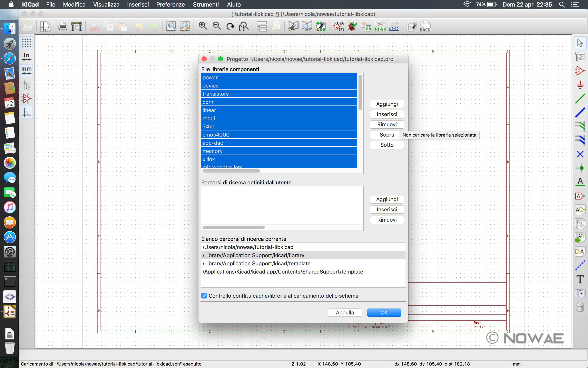Image resolution: width=588 pixels, height=368 pixels.
Task: Select the /Users/nicola/nowae/tutorial-libkicad search path
Action: [303, 247]
